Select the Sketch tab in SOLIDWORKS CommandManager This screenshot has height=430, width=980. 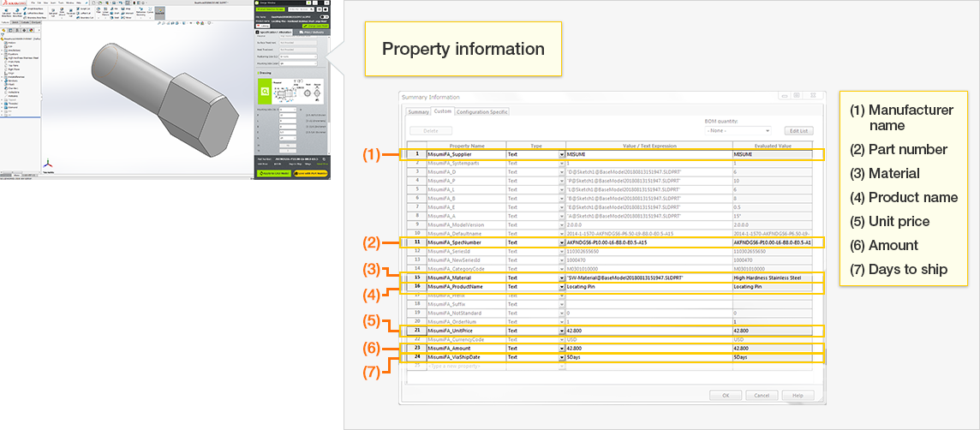click(15, 22)
